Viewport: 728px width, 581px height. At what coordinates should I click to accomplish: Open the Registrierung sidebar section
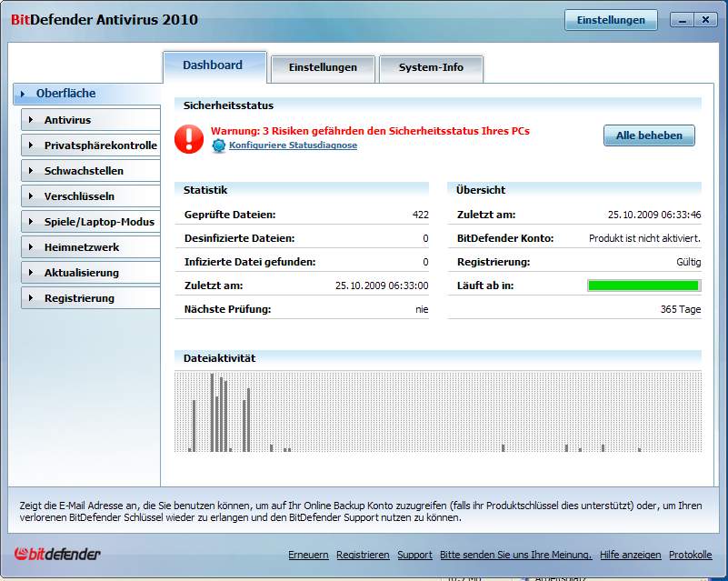(x=91, y=298)
